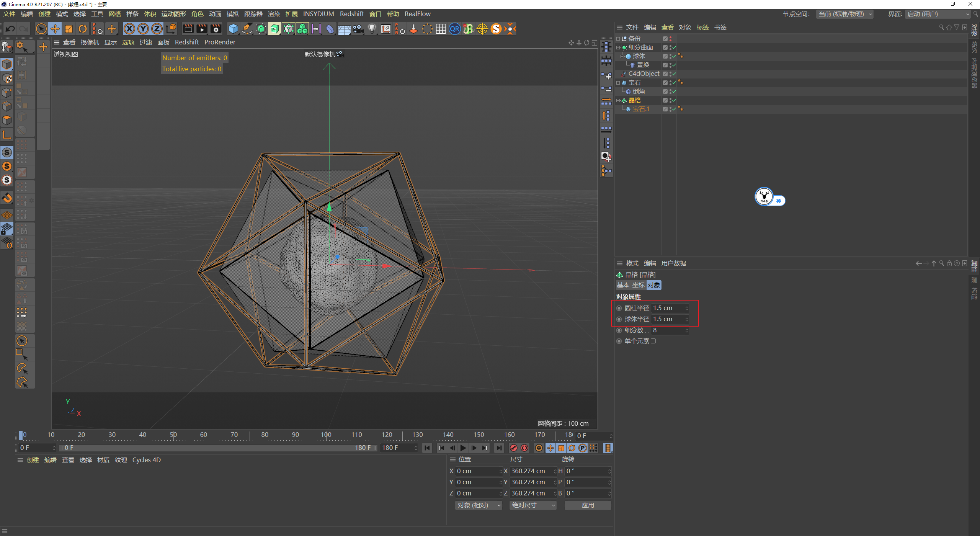Switch to the 坐标 attribute tab
The image size is (980, 536).
638,285
